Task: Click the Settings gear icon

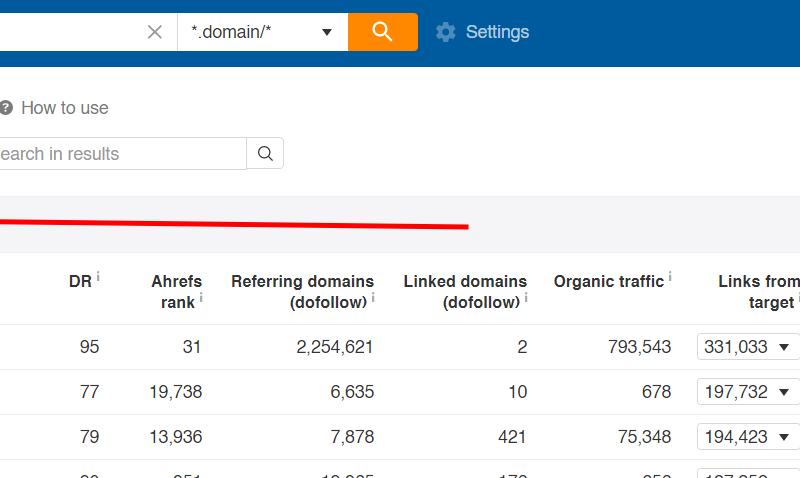Action: [x=445, y=32]
